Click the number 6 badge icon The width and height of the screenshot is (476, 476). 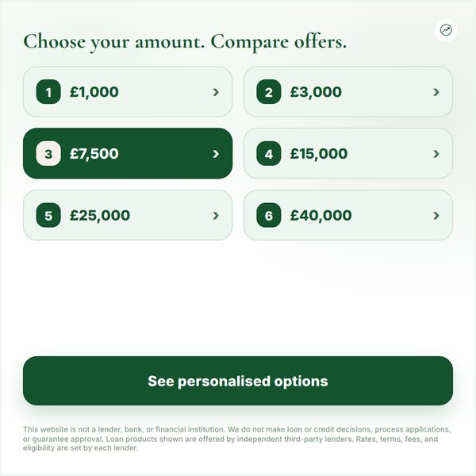(269, 215)
